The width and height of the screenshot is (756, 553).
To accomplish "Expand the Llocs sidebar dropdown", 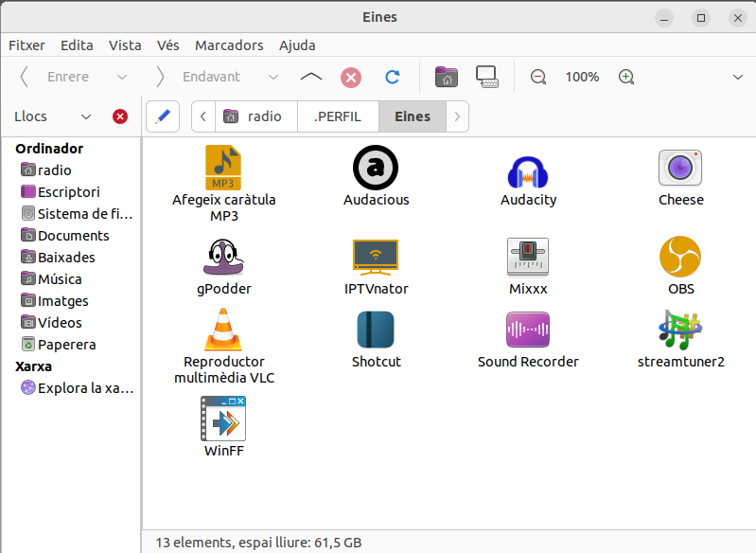I will coord(86,116).
